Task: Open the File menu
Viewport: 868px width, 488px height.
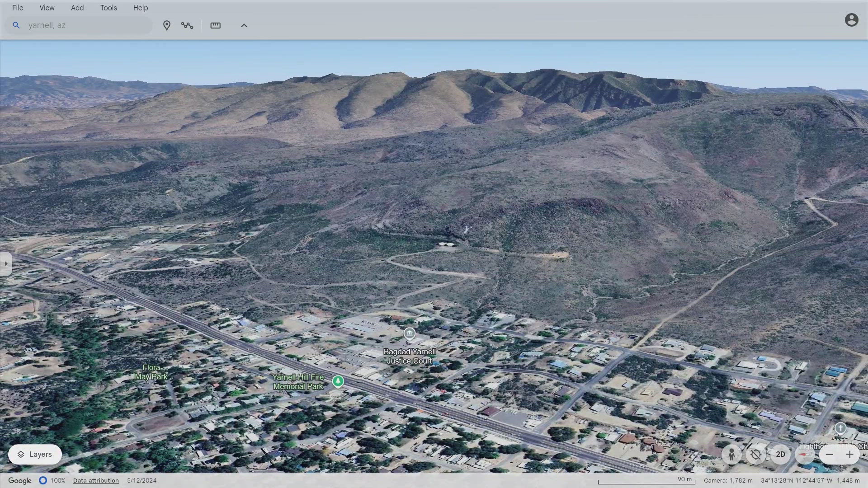Action: [x=18, y=8]
